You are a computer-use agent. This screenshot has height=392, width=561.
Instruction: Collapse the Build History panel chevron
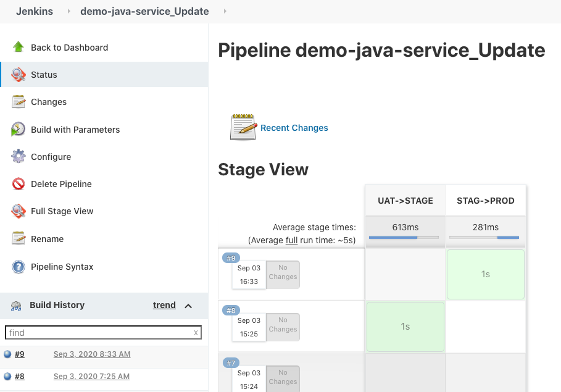(x=189, y=306)
